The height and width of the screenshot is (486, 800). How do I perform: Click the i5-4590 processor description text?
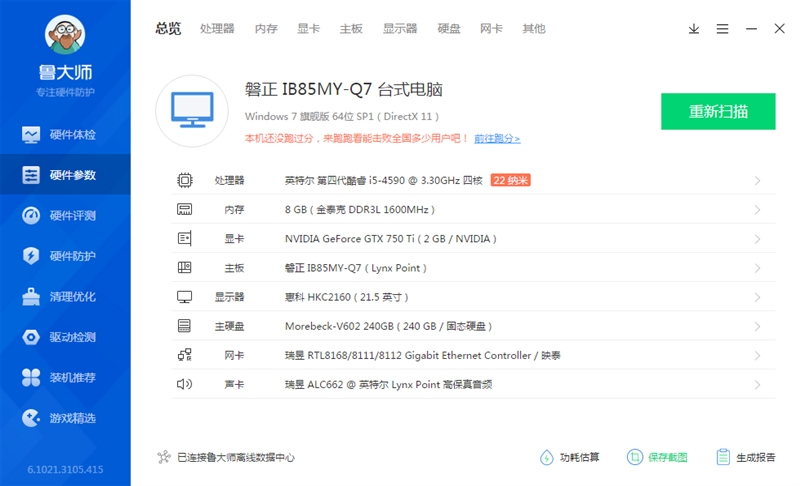(384, 181)
